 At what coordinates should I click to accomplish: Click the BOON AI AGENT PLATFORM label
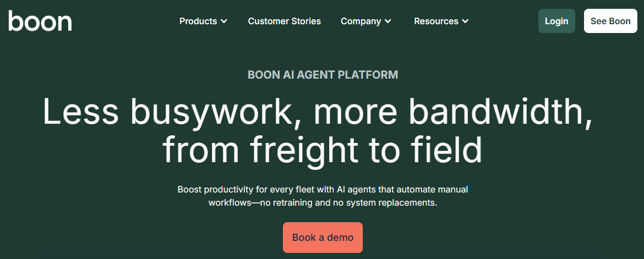323,75
